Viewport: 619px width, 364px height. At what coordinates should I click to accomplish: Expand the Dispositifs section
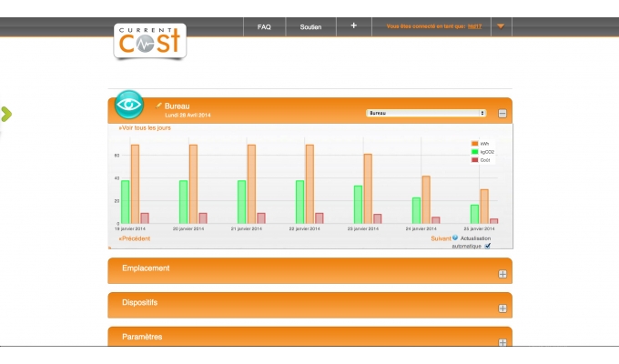(x=502, y=308)
